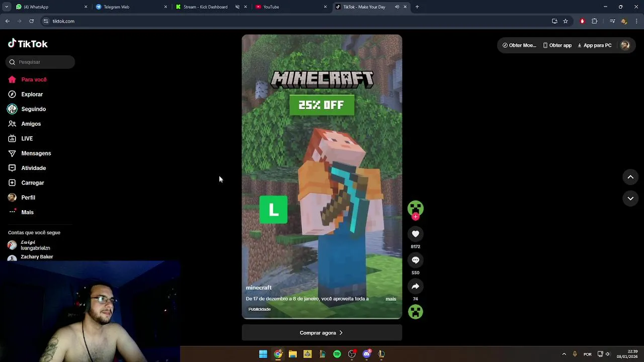This screenshot has height=362, width=644.
Task: Open comments on the Minecraft video
Action: 416,260
